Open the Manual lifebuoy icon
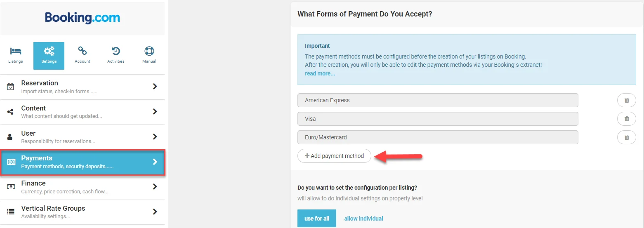Screen dimensions: 644x228 (x=149, y=51)
